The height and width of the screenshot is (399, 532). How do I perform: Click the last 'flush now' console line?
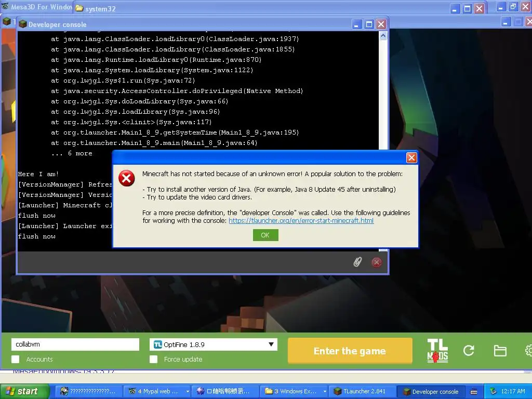click(37, 236)
